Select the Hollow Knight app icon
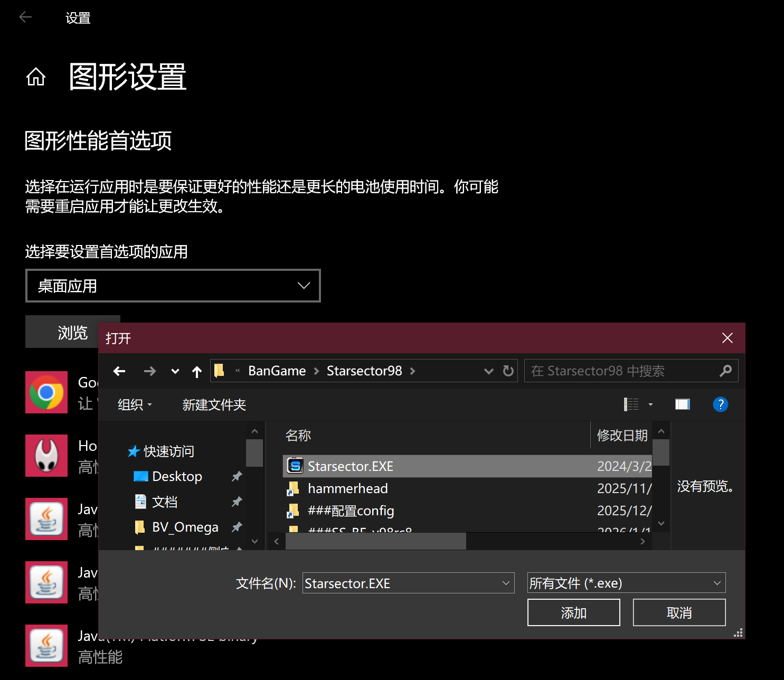The width and height of the screenshot is (784, 680). coord(46,456)
